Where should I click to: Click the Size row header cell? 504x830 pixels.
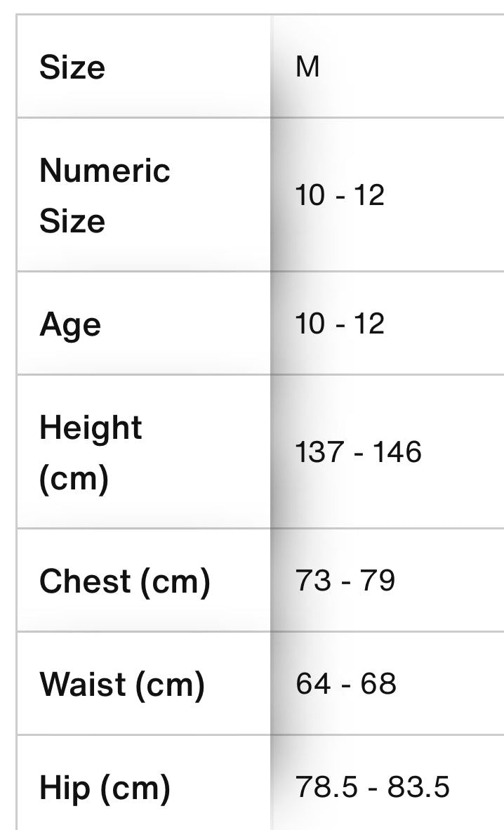(x=72, y=68)
